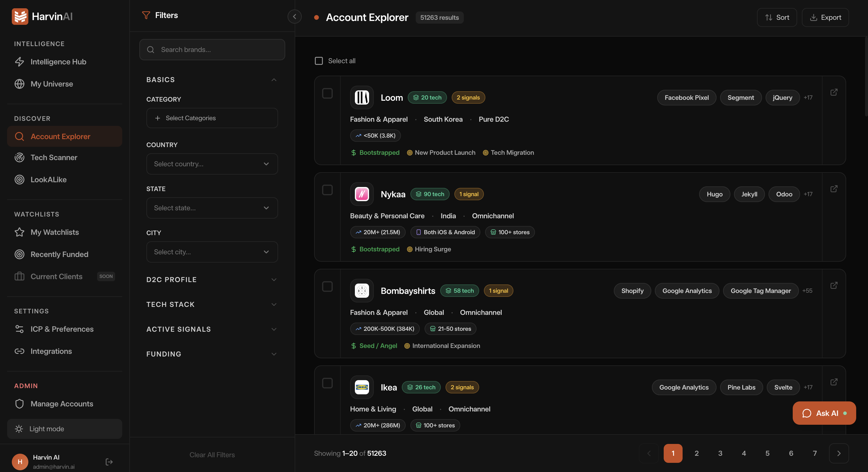Clear all active filters
The height and width of the screenshot is (472, 868).
pyautogui.click(x=212, y=455)
